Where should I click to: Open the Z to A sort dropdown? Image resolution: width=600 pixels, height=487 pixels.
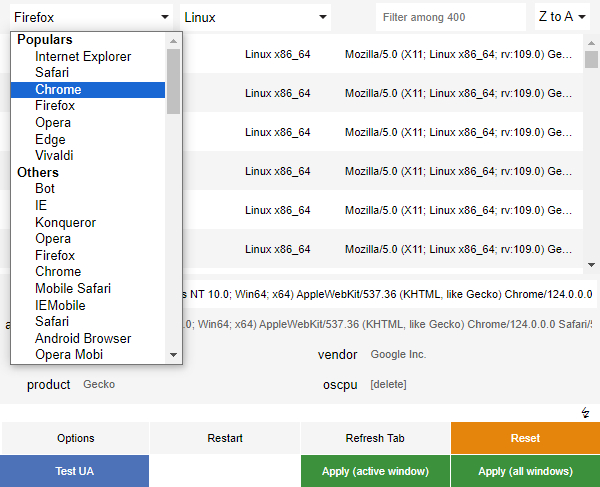click(562, 17)
